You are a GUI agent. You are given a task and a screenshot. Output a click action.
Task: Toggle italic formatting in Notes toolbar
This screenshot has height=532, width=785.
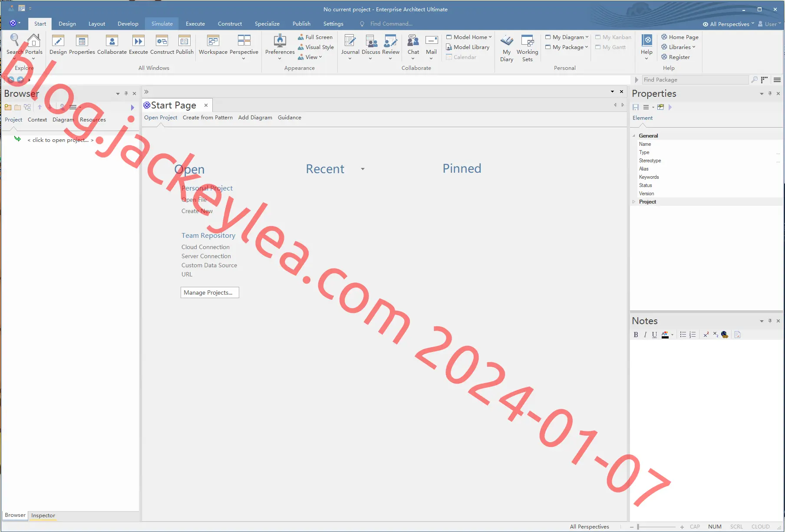pos(645,335)
